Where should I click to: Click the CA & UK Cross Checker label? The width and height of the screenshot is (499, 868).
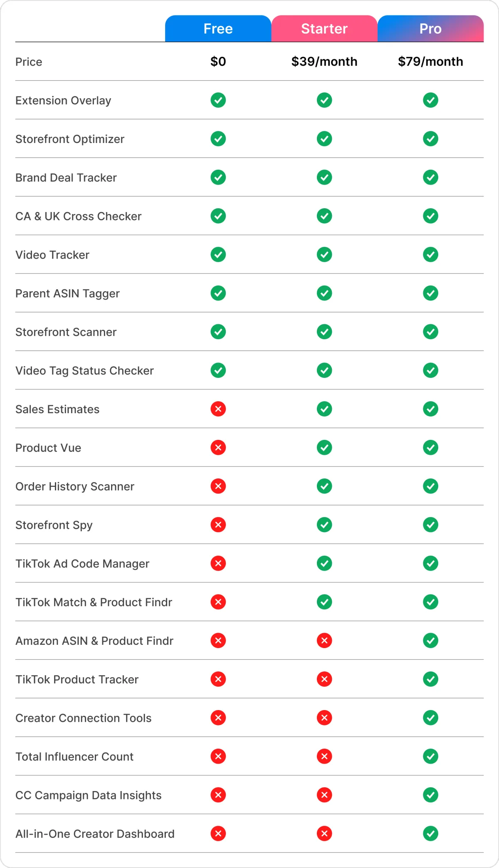click(x=79, y=216)
